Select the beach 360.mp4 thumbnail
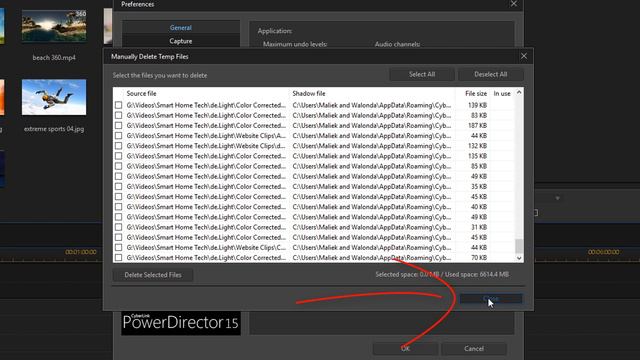The width and height of the screenshot is (640, 360). click(x=54, y=26)
